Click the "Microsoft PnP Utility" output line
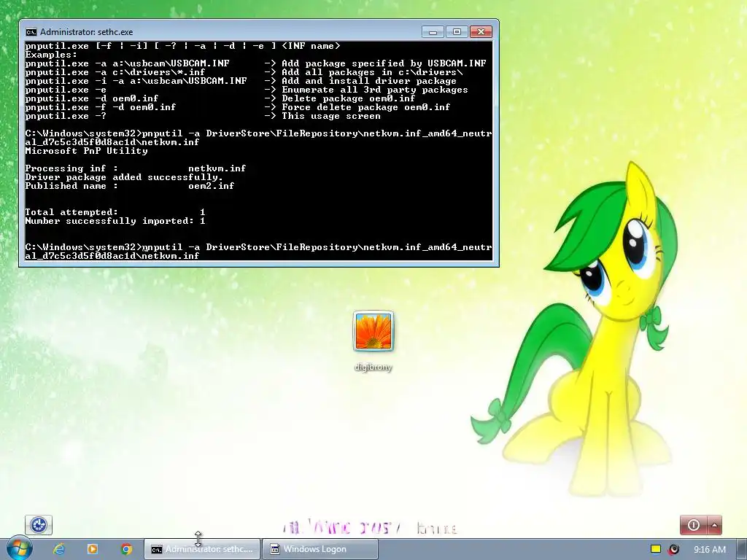Screen dimensions: 747x560 [x=86, y=151]
